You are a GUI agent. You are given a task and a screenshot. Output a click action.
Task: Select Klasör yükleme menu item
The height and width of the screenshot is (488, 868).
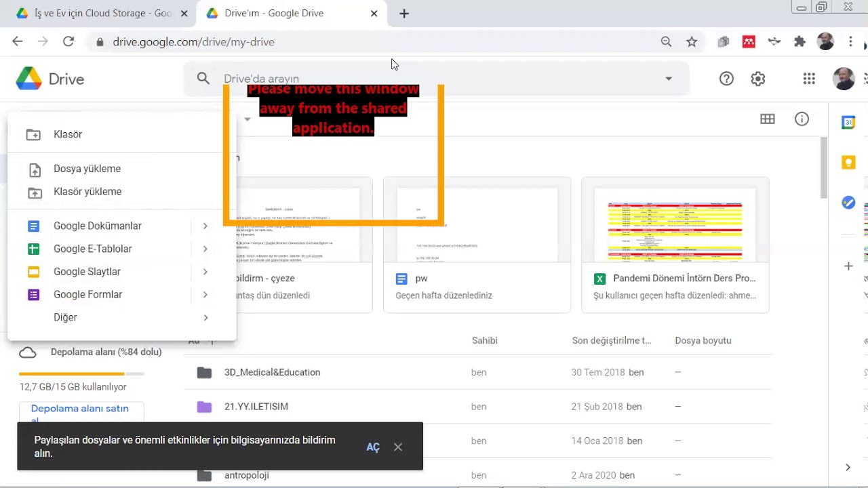click(x=122, y=192)
